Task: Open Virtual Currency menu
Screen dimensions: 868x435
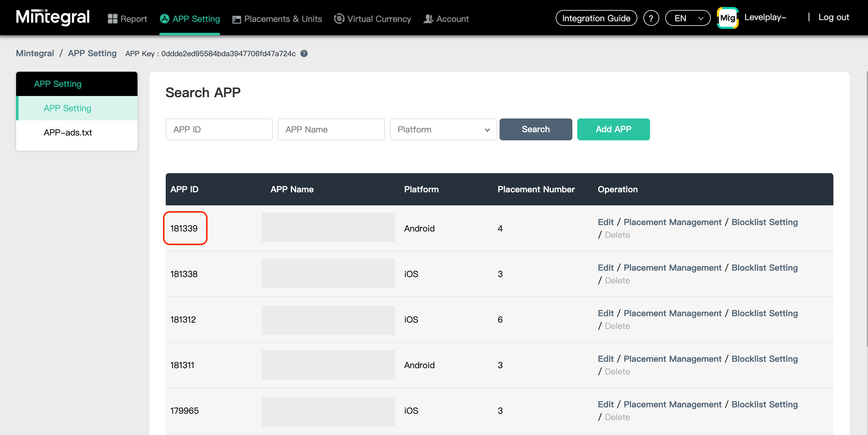Action: (x=372, y=19)
